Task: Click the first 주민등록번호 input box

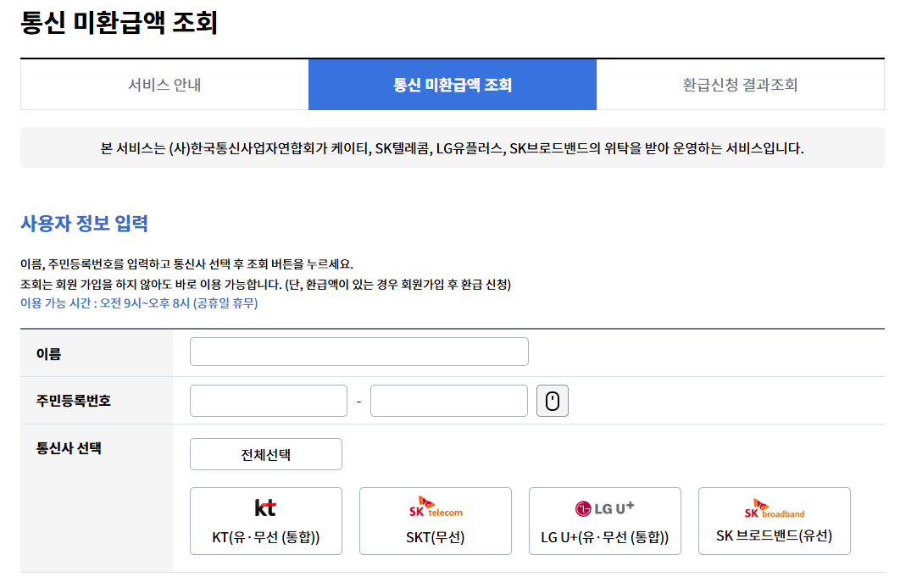Action: (268, 400)
